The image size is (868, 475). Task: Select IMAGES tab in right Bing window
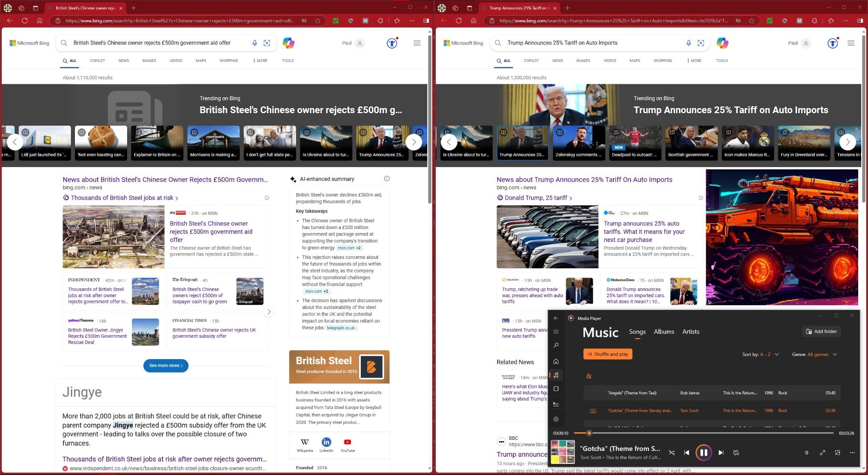[583, 61]
